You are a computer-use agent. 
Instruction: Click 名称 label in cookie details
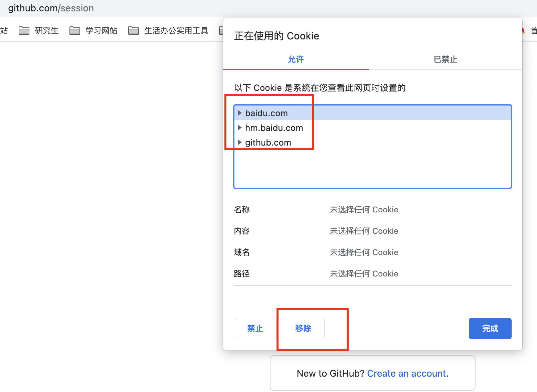tap(242, 210)
